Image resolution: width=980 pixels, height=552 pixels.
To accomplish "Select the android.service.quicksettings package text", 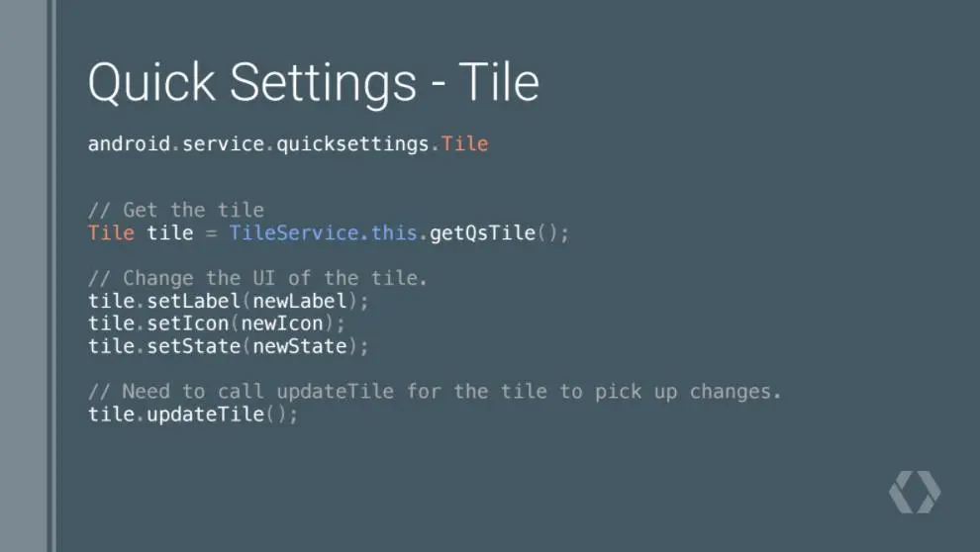I will pos(258,144).
